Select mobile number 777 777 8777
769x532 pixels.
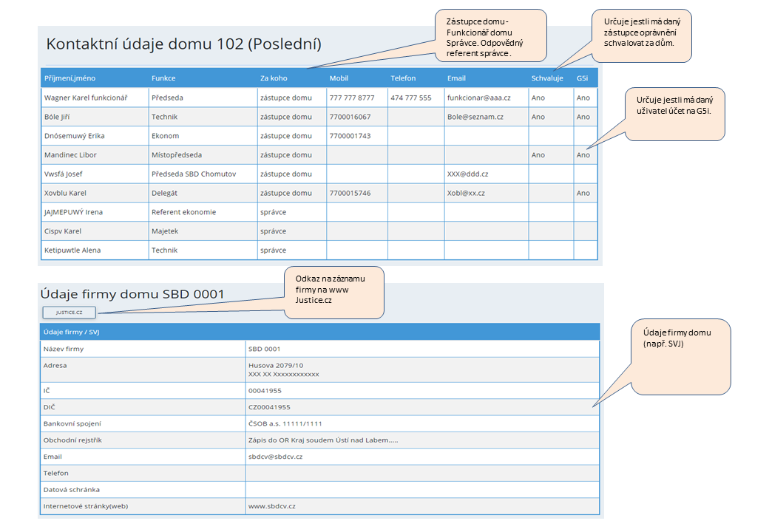pyautogui.click(x=352, y=98)
